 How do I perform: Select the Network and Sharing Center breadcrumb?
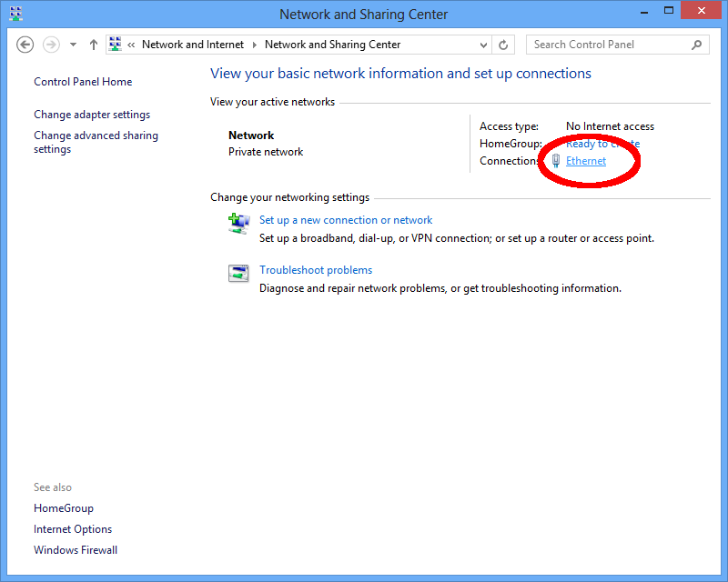coord(332,45)
